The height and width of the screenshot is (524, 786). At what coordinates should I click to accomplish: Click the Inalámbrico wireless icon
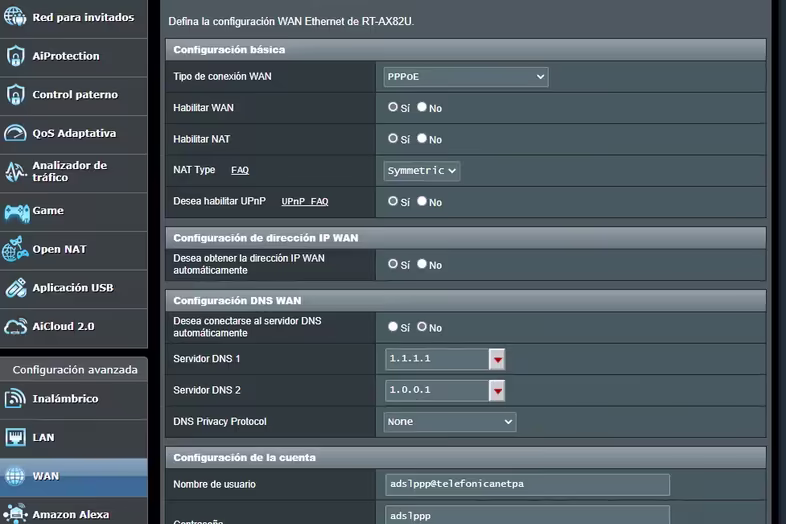(x=15, y=399)
